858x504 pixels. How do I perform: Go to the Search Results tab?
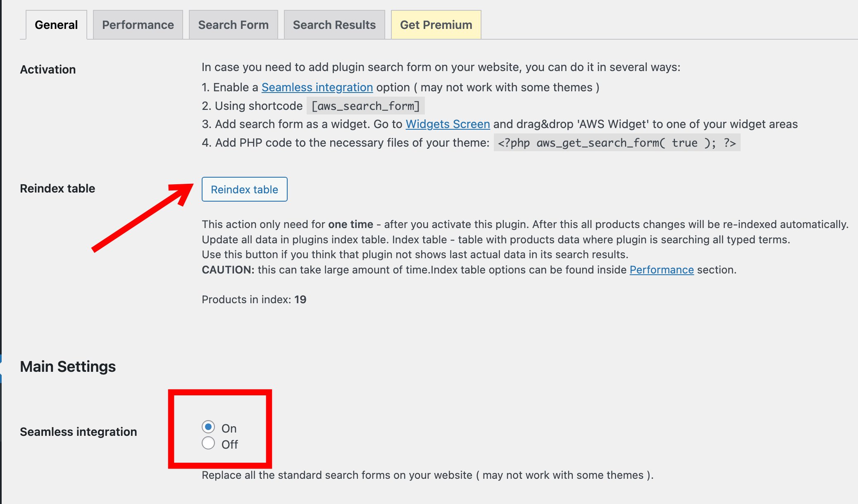tap(334, 25)
